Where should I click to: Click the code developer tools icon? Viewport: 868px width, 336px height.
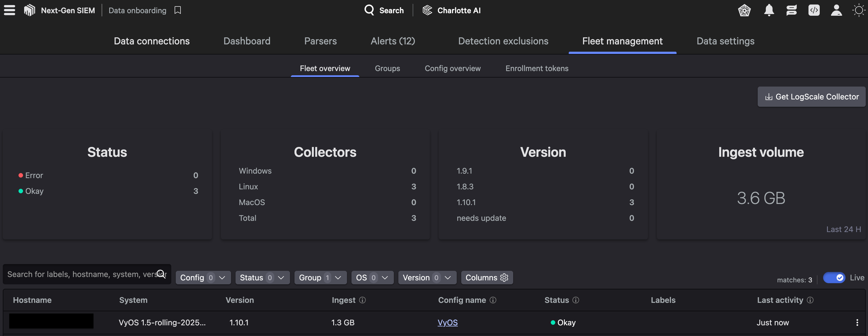(x=814, y=10)
